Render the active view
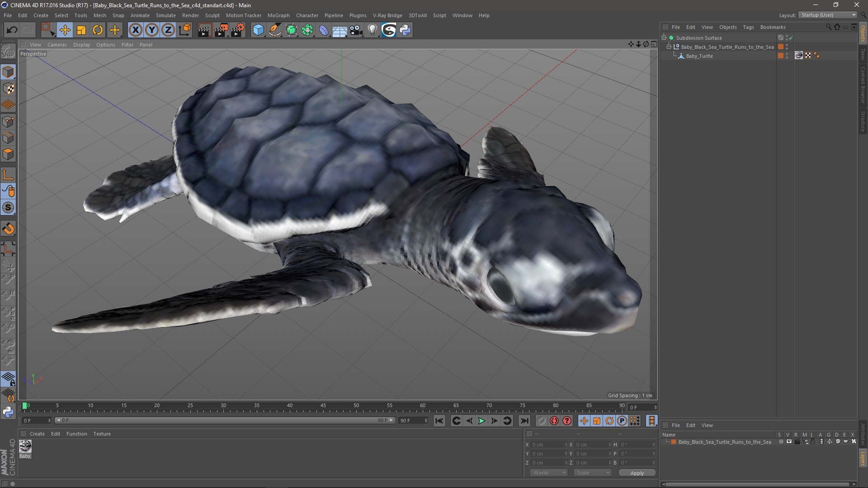 [204, 30]
